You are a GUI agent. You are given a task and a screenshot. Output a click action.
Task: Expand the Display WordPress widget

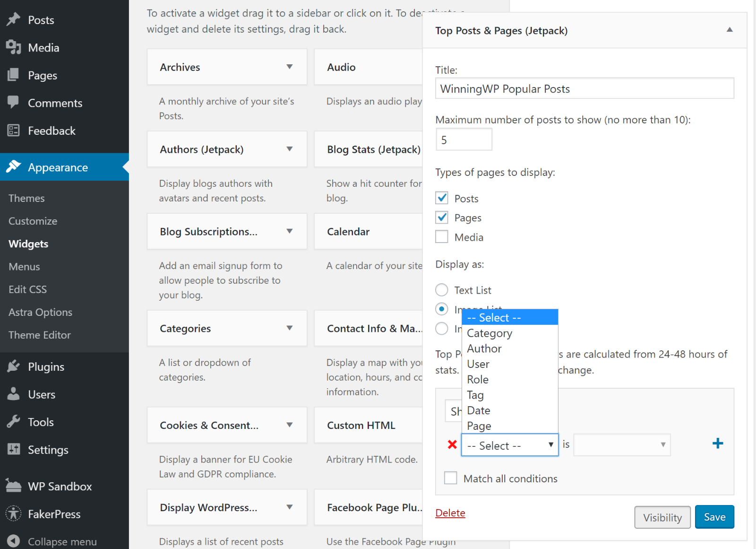pyautogui.click(x=290, y=507)
